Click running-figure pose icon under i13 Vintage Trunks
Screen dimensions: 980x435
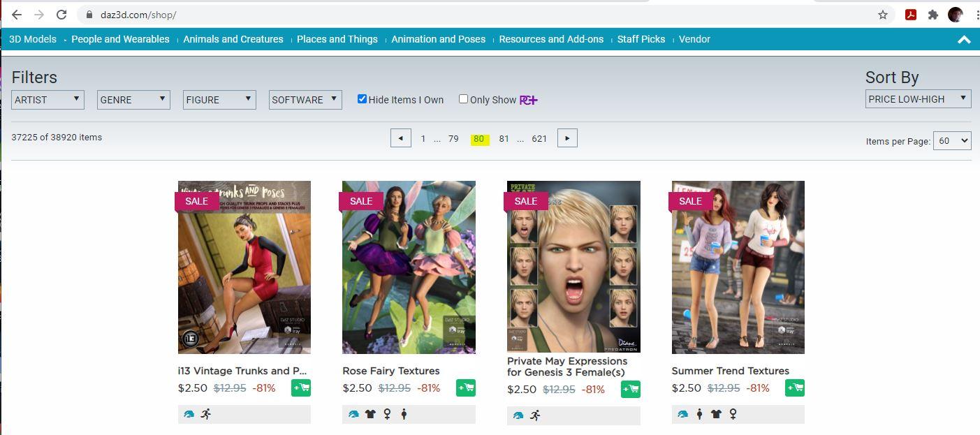205,414
